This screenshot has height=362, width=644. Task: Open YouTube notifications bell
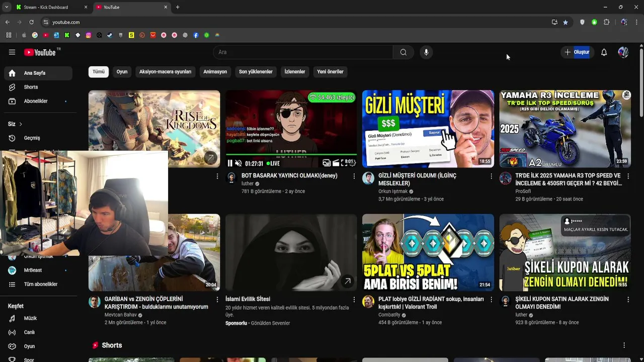(x=604, y=52)
